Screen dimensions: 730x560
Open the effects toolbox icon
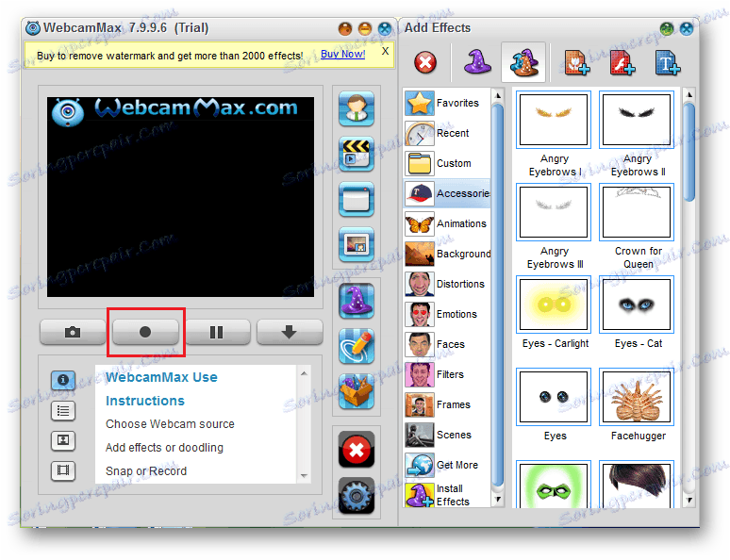(357, 391)
